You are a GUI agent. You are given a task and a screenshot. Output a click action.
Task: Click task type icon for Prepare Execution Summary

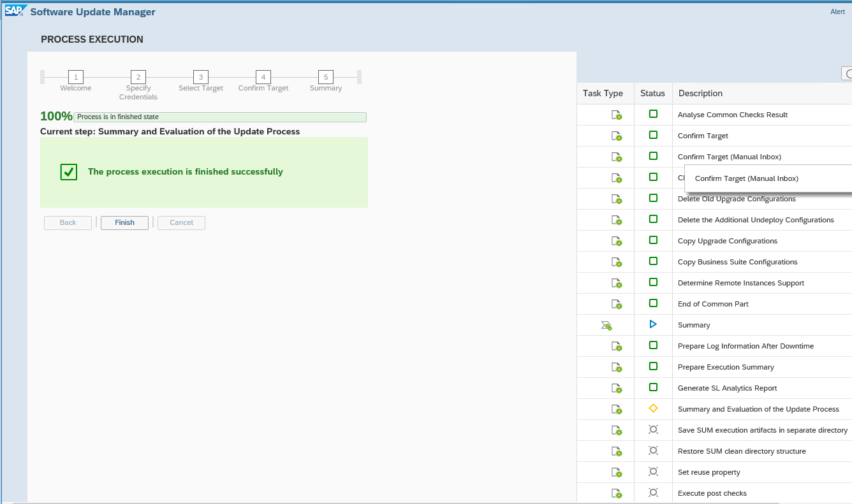tap(617, 368)
